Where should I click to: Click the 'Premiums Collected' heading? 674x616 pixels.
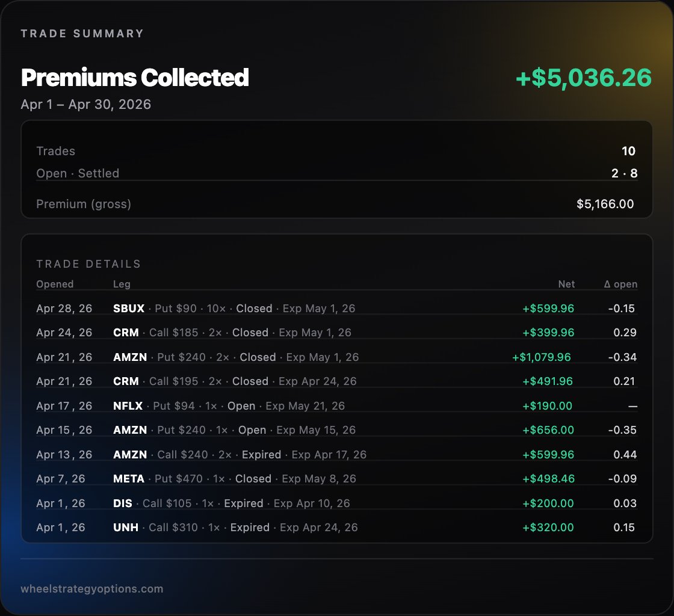(x=135, y=78)
